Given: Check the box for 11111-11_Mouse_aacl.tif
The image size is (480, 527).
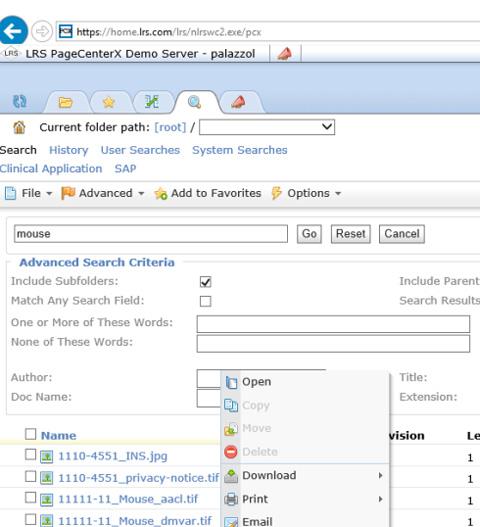Looking at the screenshot, I should coord(31,498).
